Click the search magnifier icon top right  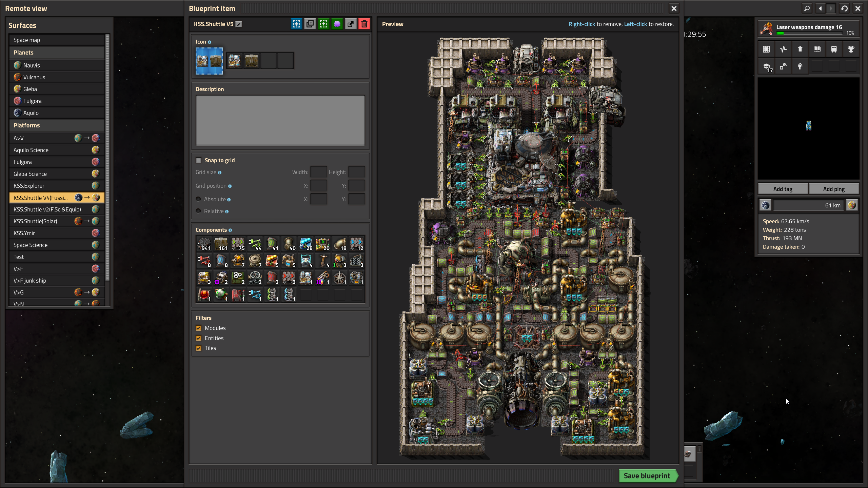click(807, 8)
